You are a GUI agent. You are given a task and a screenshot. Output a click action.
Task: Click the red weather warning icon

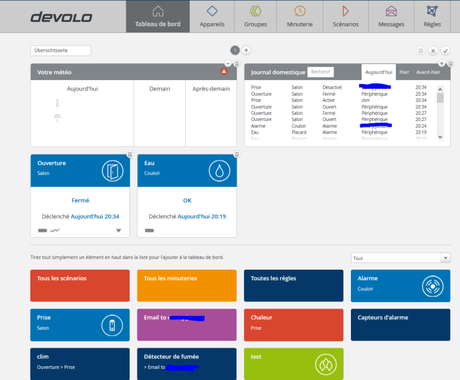(224, 71)
